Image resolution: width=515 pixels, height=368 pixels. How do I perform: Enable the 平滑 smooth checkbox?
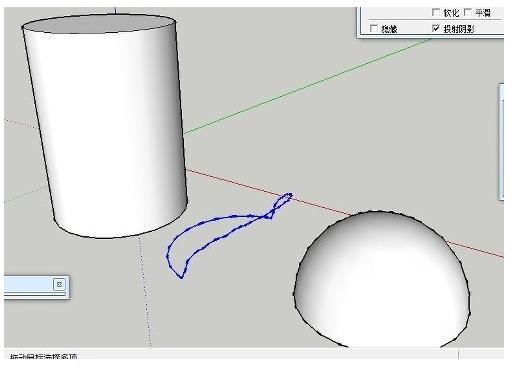468,13
